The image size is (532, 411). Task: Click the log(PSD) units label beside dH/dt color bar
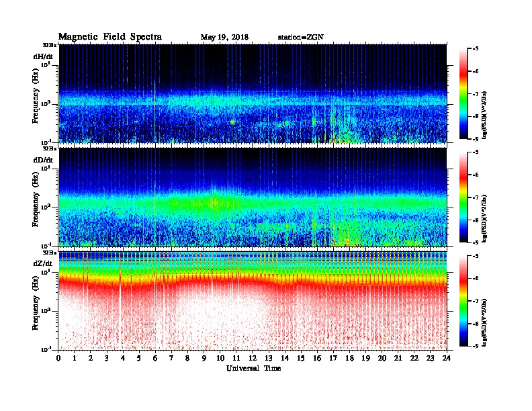pos(484,115)
